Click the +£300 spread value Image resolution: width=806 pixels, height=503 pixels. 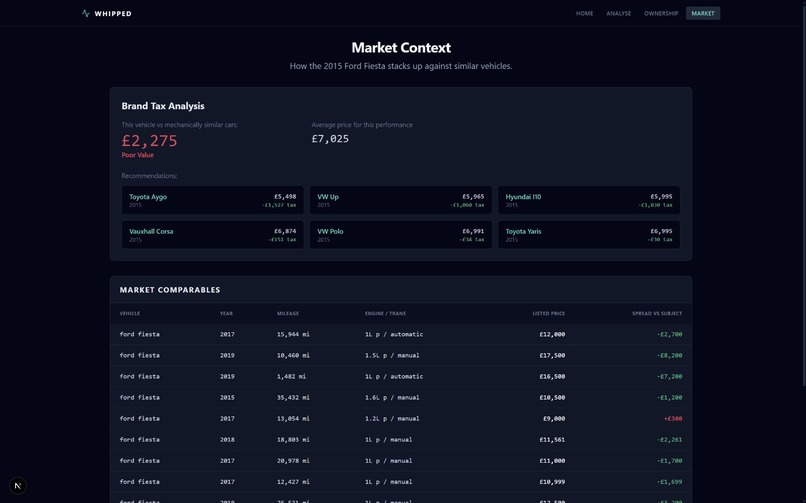(x=673, y=419)
